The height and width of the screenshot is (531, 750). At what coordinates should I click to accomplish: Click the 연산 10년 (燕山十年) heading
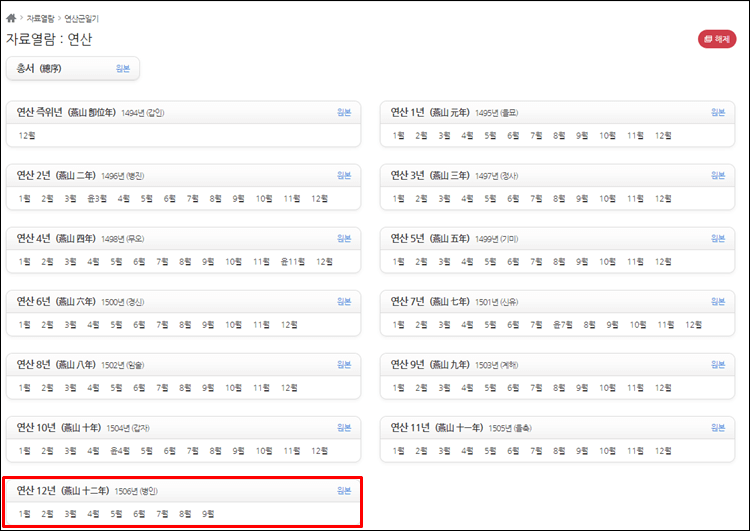pos(59,428)
